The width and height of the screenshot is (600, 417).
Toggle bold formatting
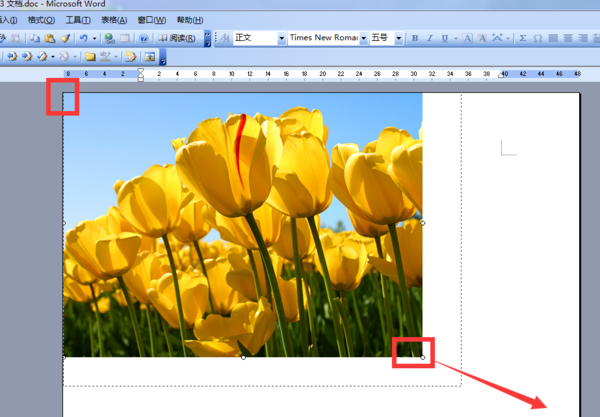[414, 38]
